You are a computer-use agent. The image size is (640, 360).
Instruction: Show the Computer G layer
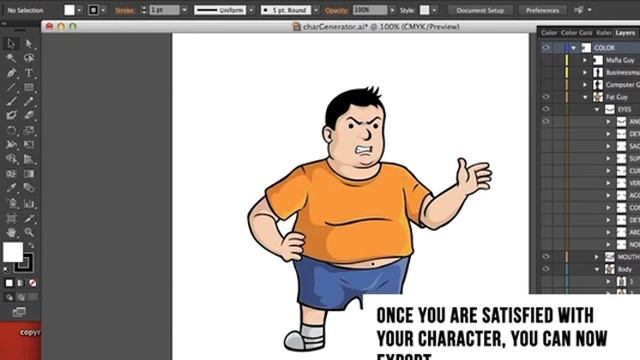tap(546, 84)
